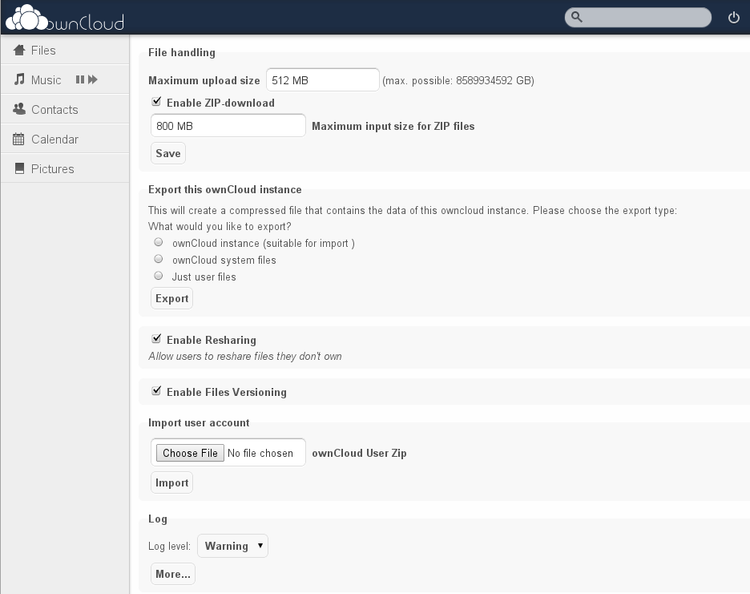This screenshot has height=594, width=750.
Task: Click the Contacts people icon
Action: pos(18,110)
